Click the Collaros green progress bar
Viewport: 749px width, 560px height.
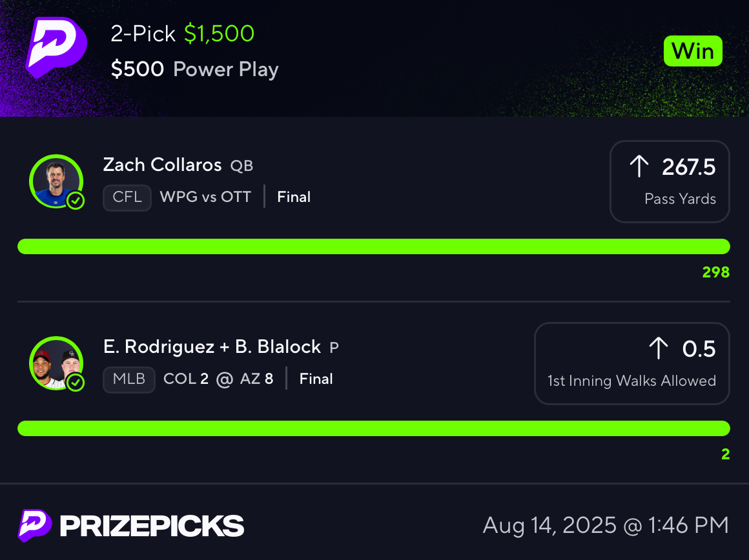point(374,246)
